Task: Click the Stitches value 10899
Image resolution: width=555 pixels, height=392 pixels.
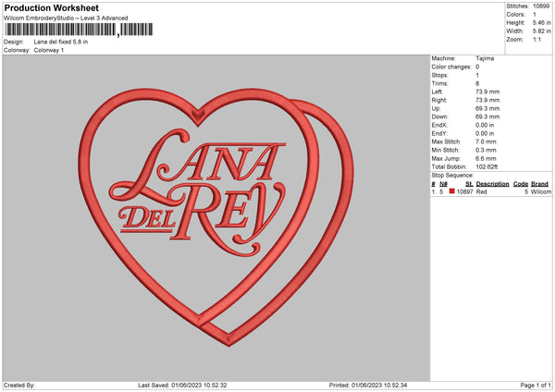Action: 541,6
